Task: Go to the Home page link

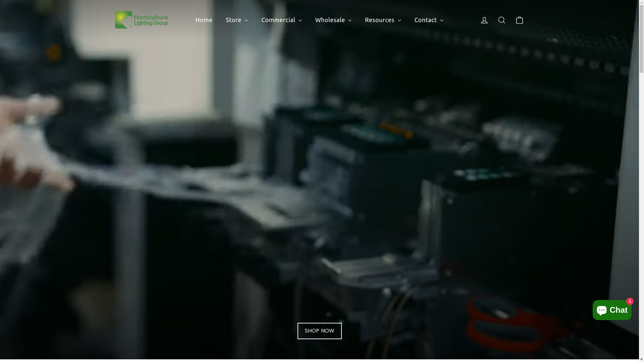Action: coord(204,20)
